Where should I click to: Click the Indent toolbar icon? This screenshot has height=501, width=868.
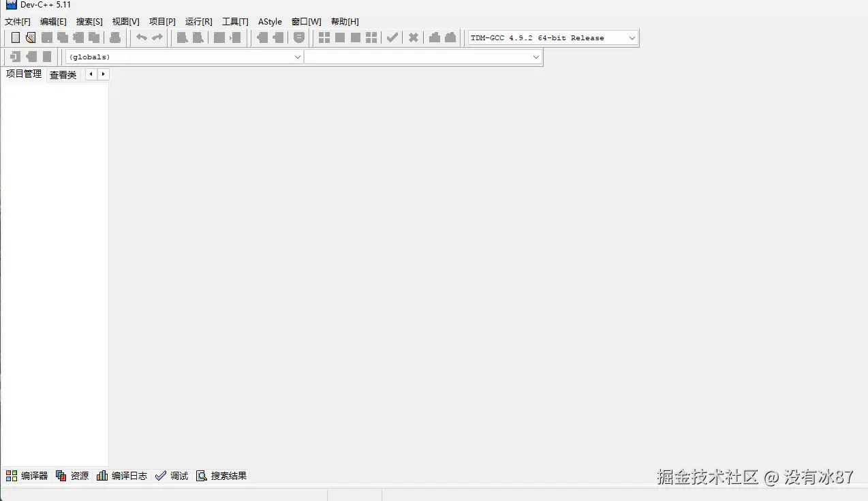pos(262,38)
